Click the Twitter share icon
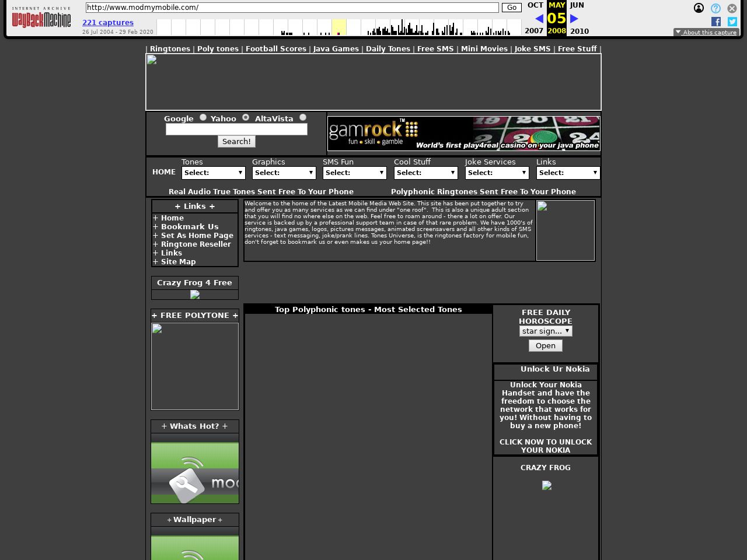The image size is (747, 560). click(732, 22)
